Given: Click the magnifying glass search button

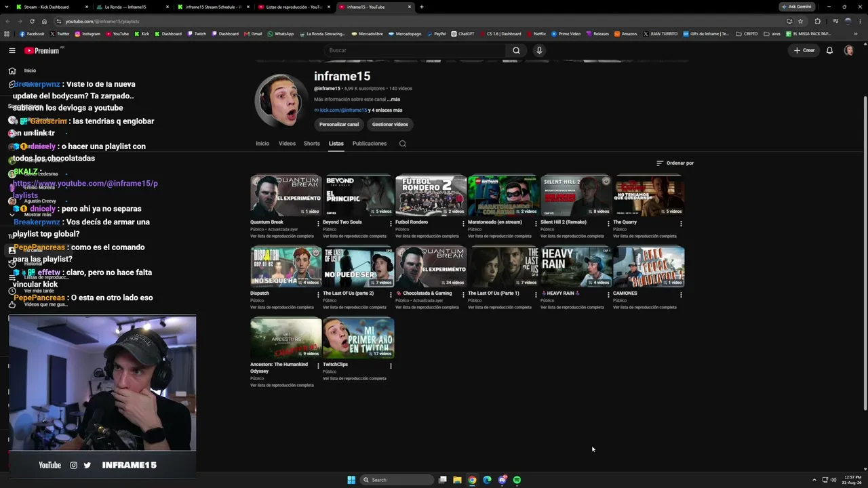Looking at the screenshot, I should click(x=516, y=50).
